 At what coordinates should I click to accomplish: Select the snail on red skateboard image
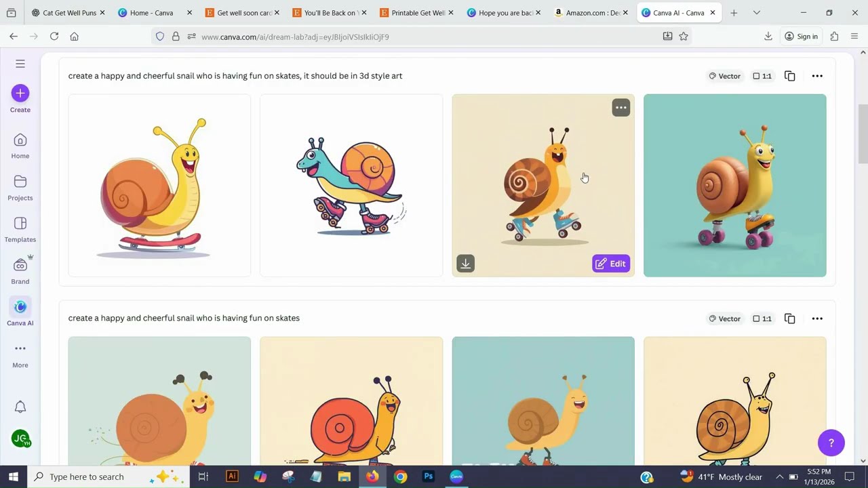click(159, 186)
